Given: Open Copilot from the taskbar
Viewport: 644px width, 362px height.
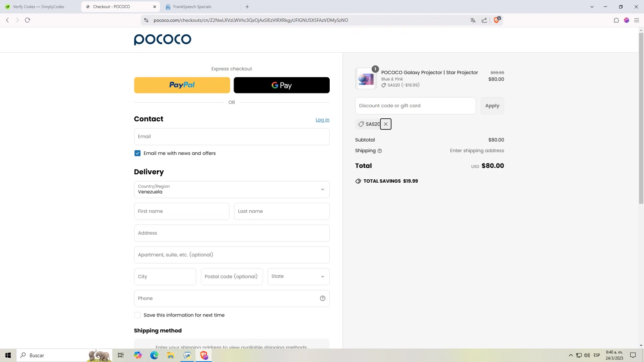Looking at the screenshot, I should click(138, 355).
